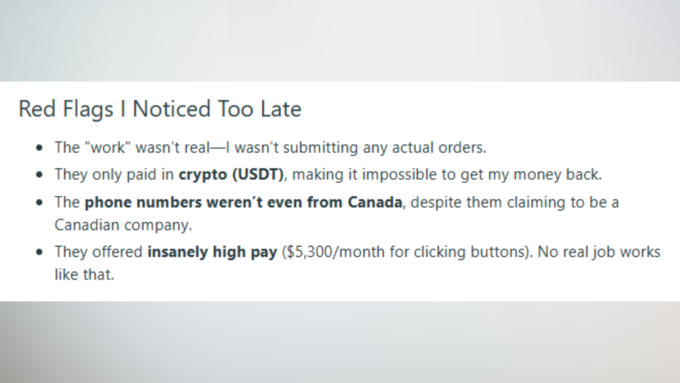Click the heading Red Flags I Noticed Too Late
Viewport: 680px width, 383px height.
[x=160, y=109]
